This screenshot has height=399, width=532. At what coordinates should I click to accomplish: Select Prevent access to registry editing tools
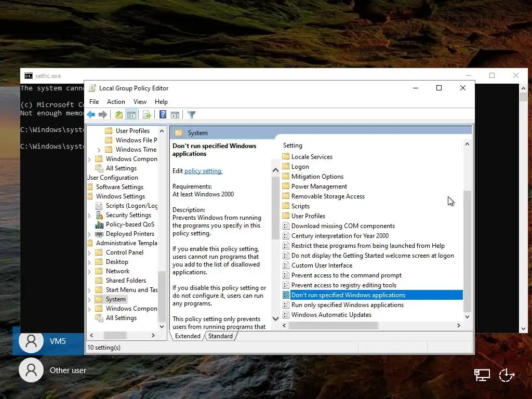pos(344,285)
